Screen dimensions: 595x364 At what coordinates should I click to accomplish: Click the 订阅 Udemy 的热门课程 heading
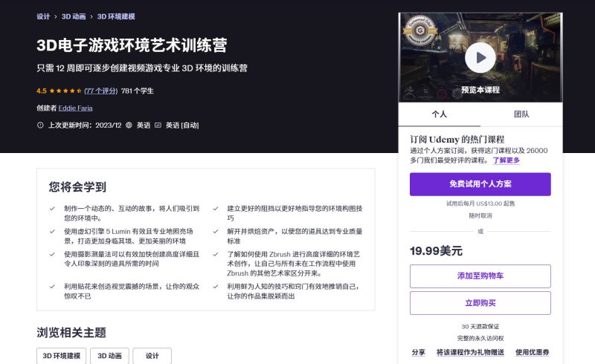click(457, 139)
